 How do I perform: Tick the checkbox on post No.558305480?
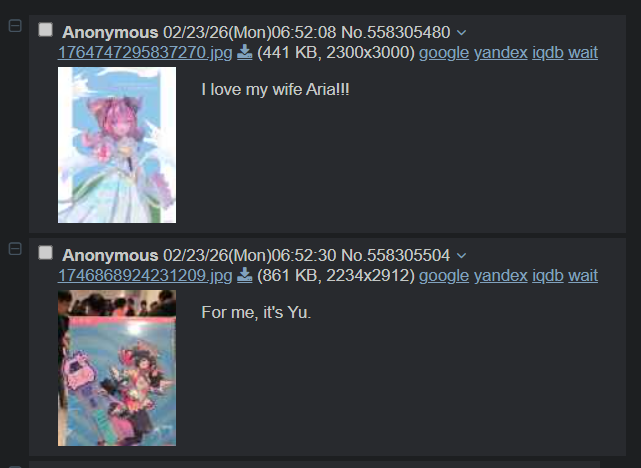(45, 30)
